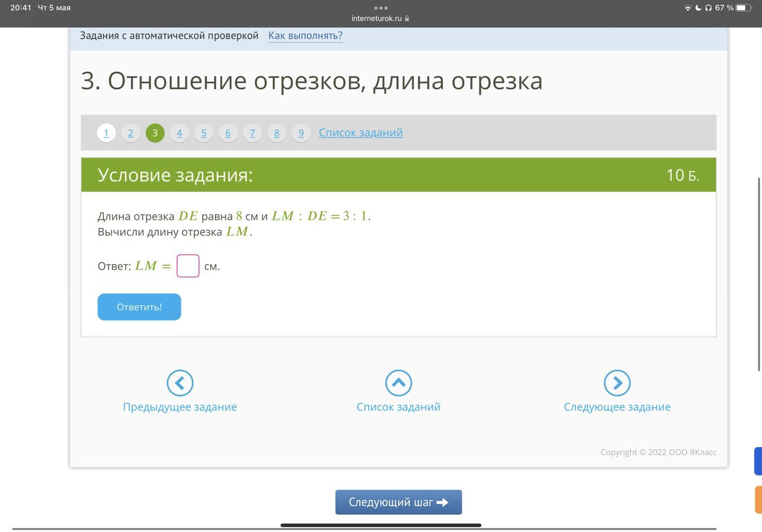Image resolution: width=762 pixels, height=532 pixels.
Task: Open the Как выполнять? help link
Action: 305,36
